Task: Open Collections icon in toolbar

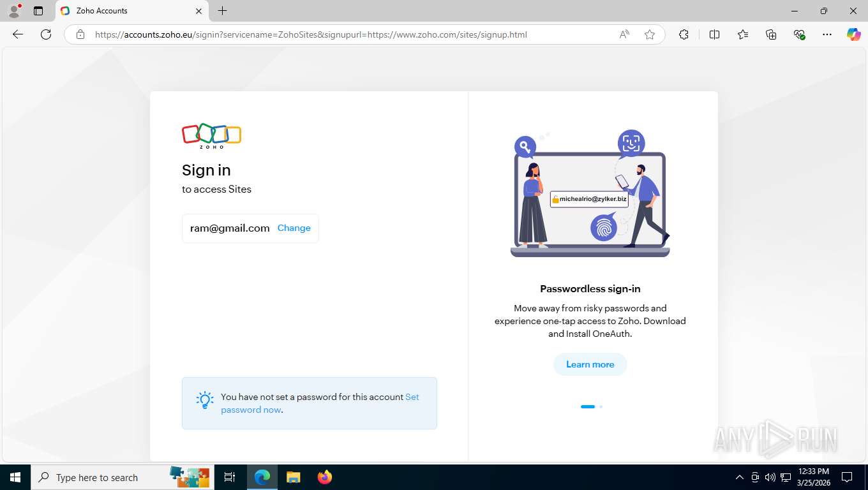Action: pyautogui.click(x=771, y=34)
